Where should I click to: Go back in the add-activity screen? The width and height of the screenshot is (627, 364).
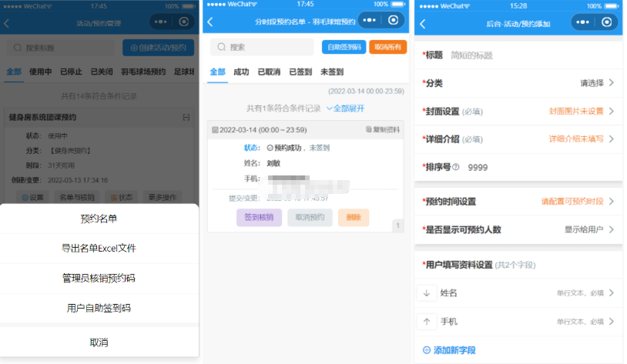[x=423, y=24]
